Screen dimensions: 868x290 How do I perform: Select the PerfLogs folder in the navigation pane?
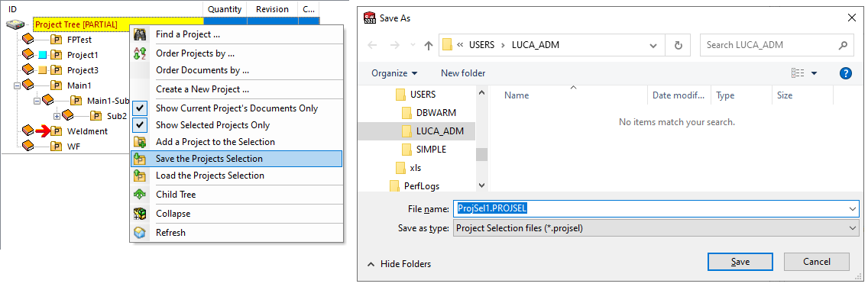click(x=422, y=186)
